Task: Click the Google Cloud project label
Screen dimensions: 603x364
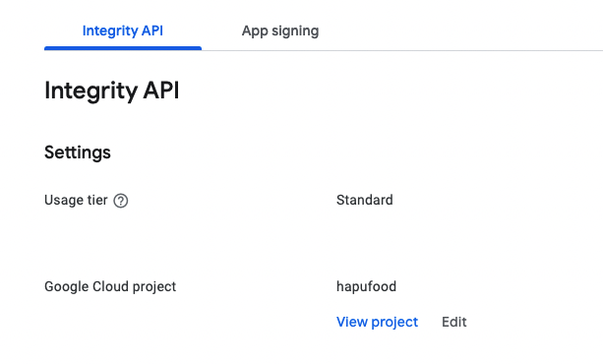Action: click(x=110, y=286)
